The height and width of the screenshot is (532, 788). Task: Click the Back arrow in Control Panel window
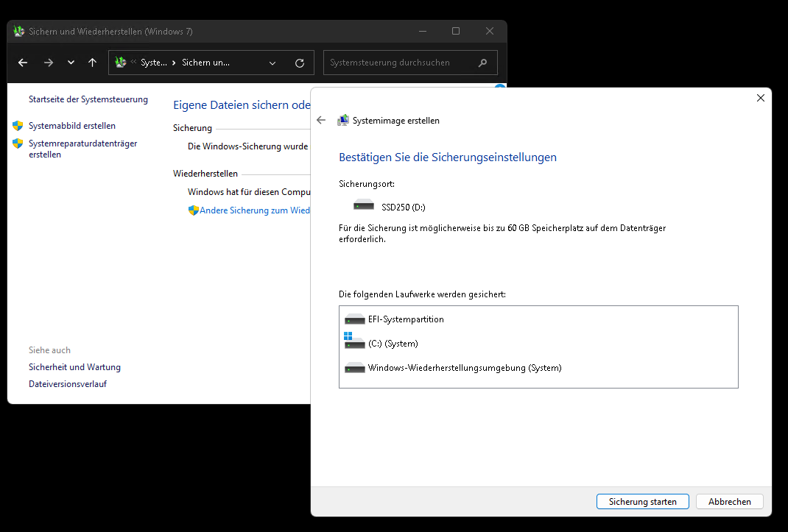pyautogui.click(x=23, y=63)
